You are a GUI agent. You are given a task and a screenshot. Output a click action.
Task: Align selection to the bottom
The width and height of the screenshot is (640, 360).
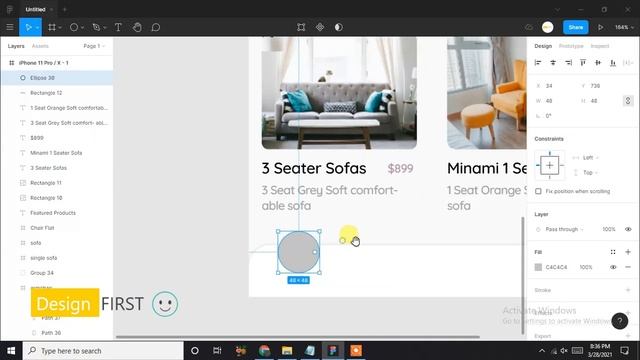[x=613, y=62]
